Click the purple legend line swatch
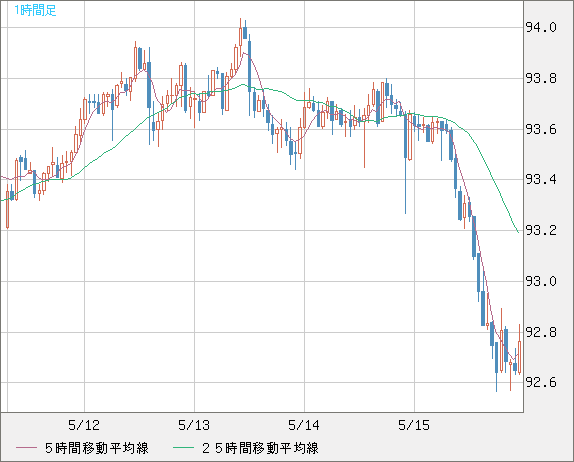Screen dimensions: 574x462 pyautogui.click(x=26, y=448)
